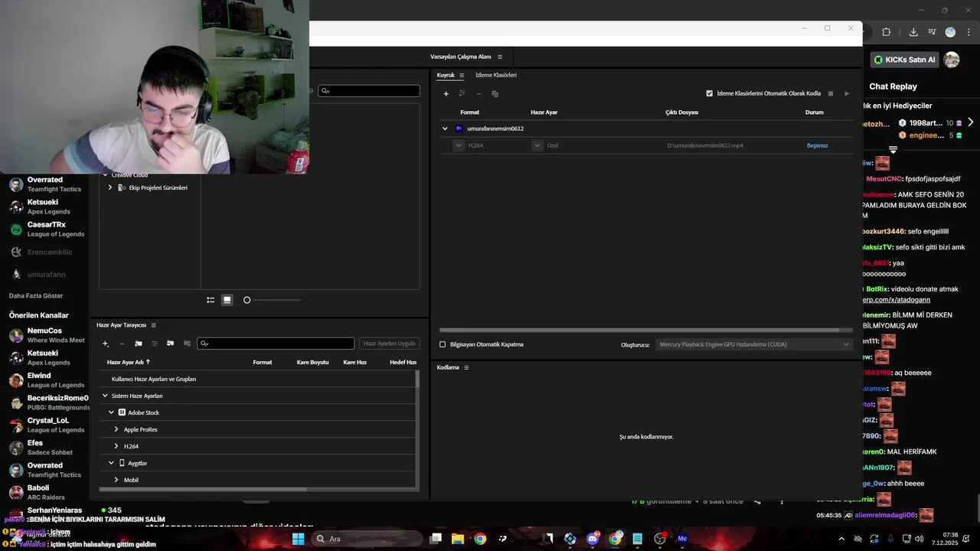Click the Çıktı Dosyası column header

pos(681,112)
